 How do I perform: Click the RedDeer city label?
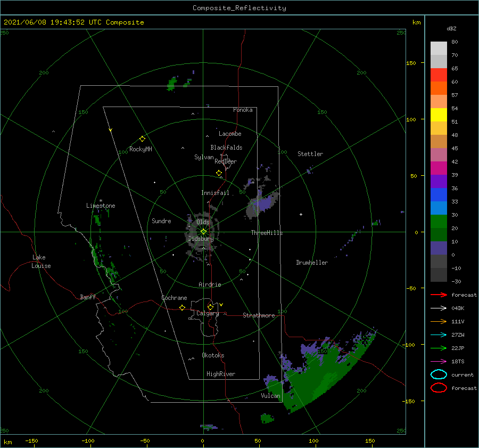click(x=226, y=161)
